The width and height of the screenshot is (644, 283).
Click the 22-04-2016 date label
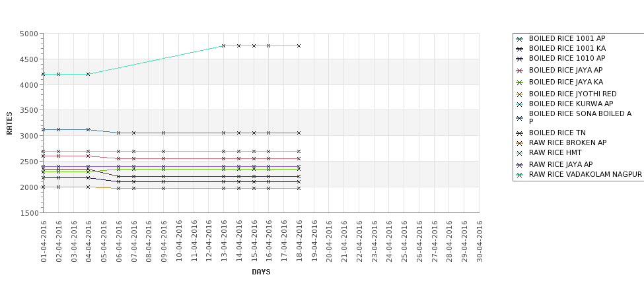359,241
